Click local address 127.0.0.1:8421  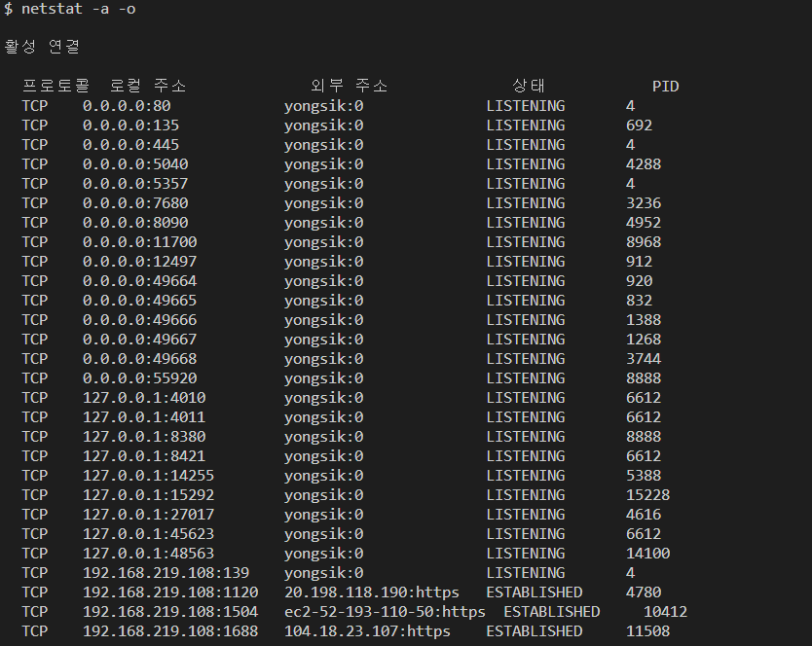pyautogui.click(x=144, y=456)
